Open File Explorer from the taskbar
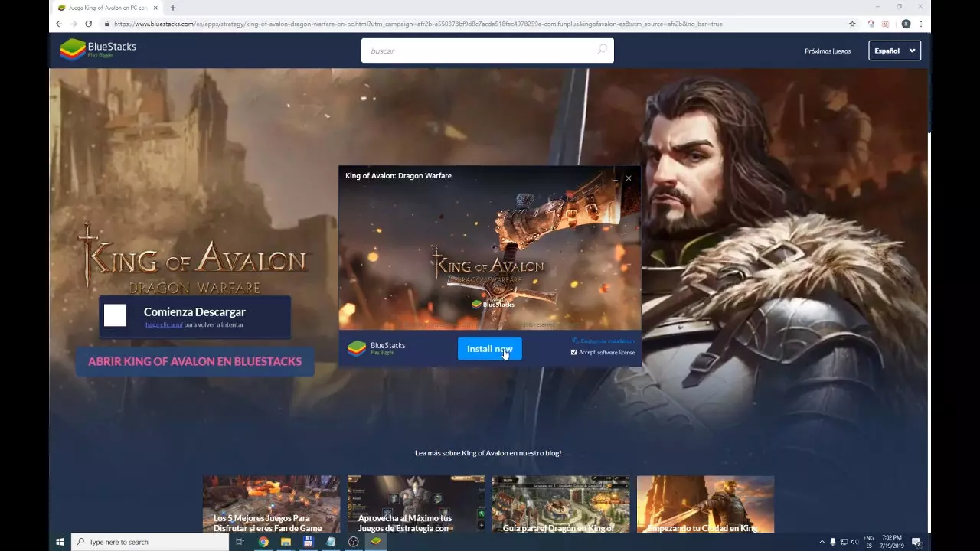The image size is (980, 551). click(x=286, y=542)
